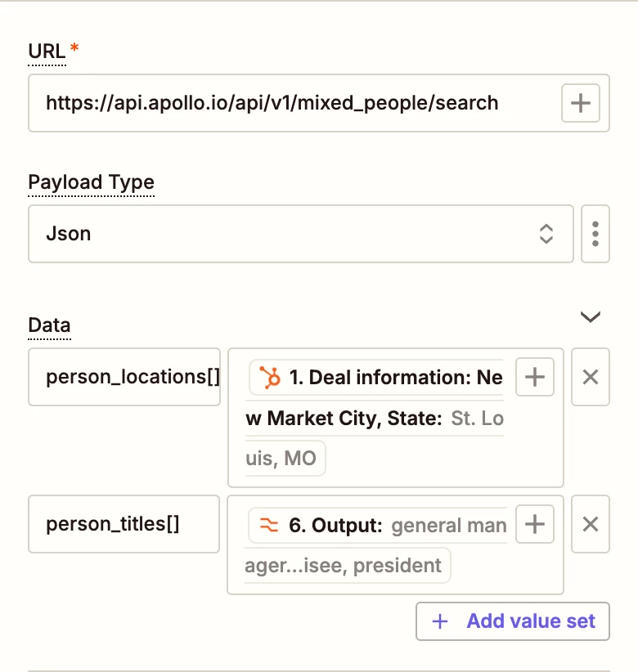Image resolution: width=638 pixels, height=672 pixels.
Task: Click the plus button in URL field
Action: (581, 103)
